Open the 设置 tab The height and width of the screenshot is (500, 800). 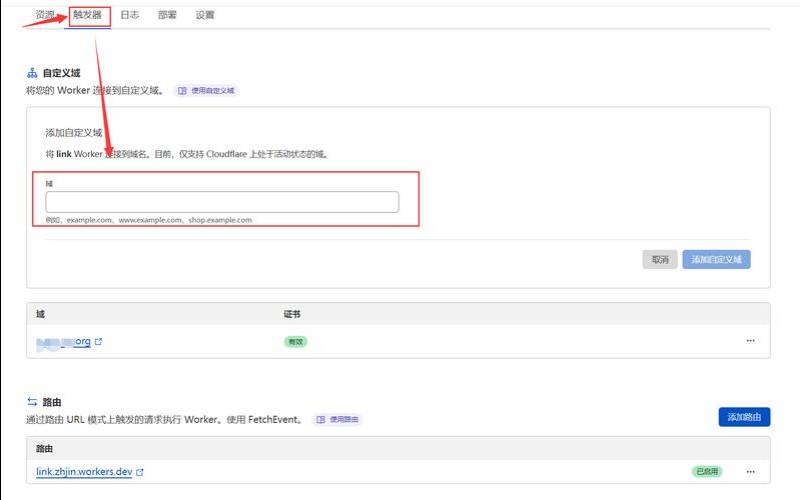(205, 15)
